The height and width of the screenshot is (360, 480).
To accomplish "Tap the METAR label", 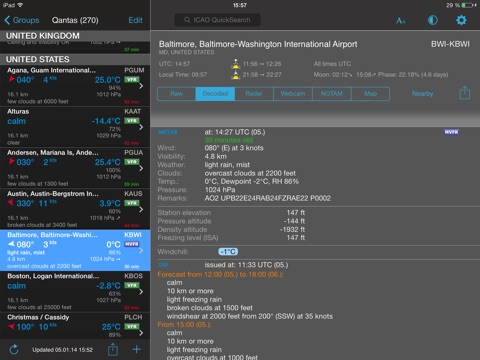I will click(168, 132).
